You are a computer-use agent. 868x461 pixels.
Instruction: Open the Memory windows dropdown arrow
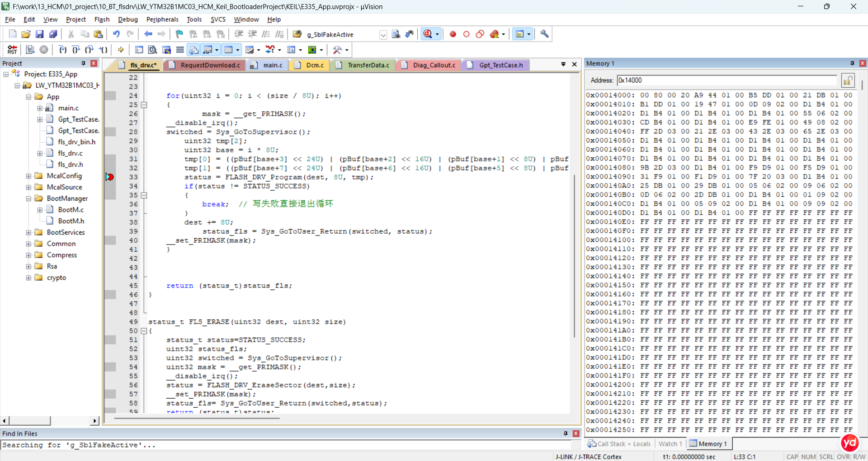point(238,50)
